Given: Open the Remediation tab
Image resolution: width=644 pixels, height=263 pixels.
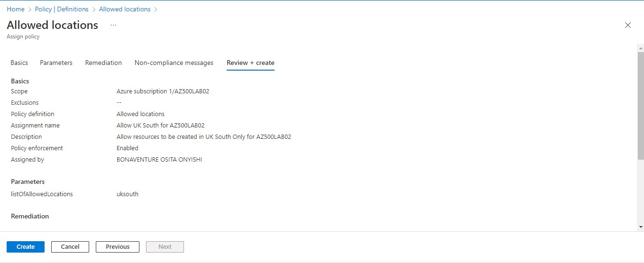Looking at the screenshot, I should 103,63.
